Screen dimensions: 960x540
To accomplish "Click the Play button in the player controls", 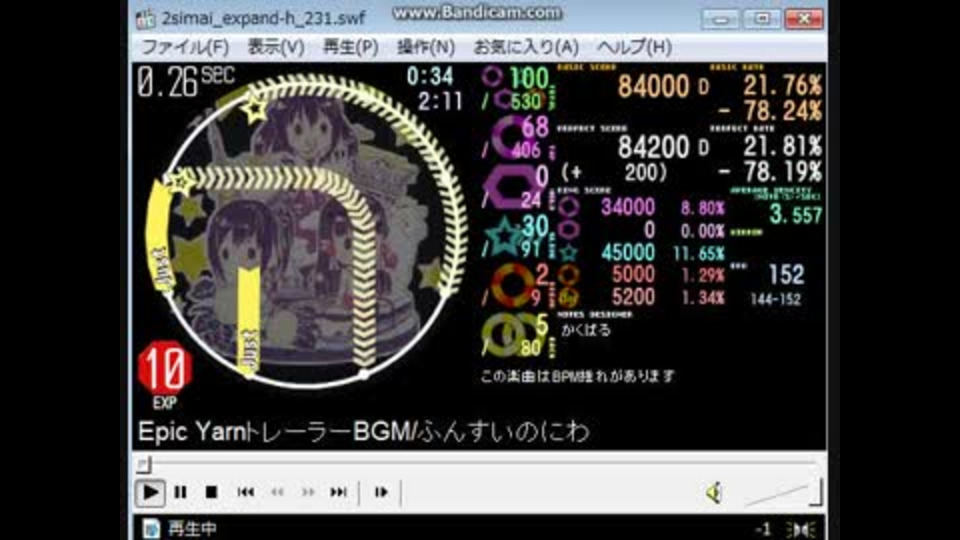I will (x=150, y=492).
